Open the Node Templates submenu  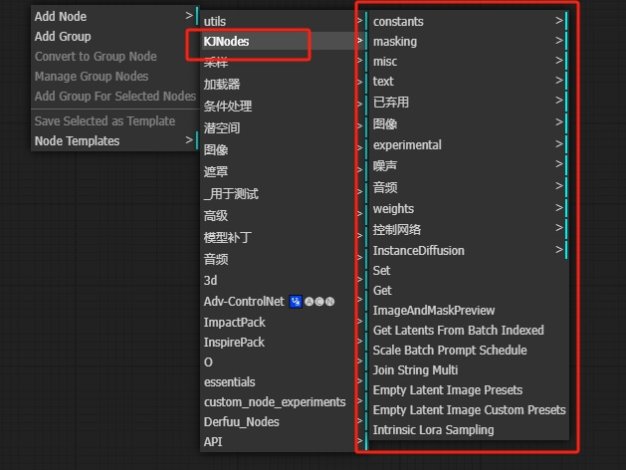[115, 141]
